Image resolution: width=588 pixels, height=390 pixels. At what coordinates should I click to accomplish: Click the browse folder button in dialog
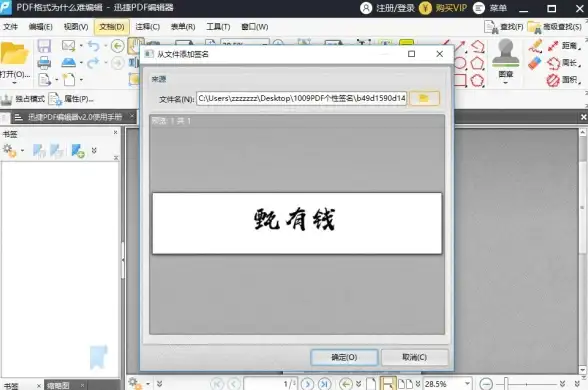click(424, 99)
